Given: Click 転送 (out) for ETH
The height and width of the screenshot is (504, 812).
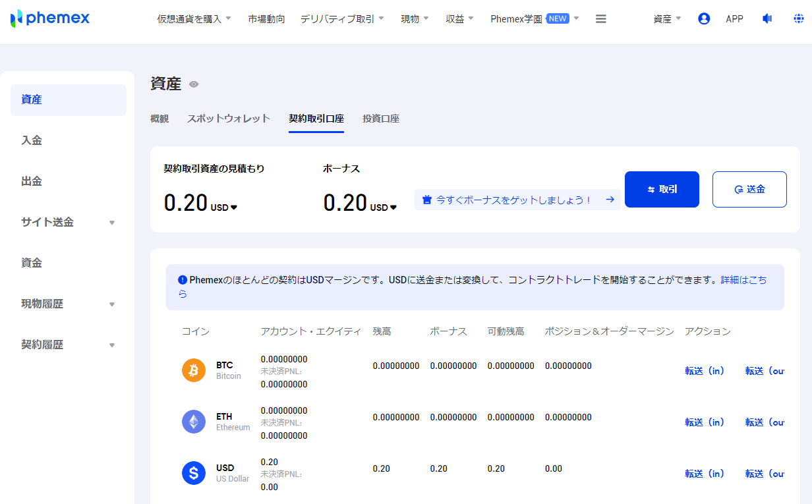Looking at the screenshot, I should [765, 422].
